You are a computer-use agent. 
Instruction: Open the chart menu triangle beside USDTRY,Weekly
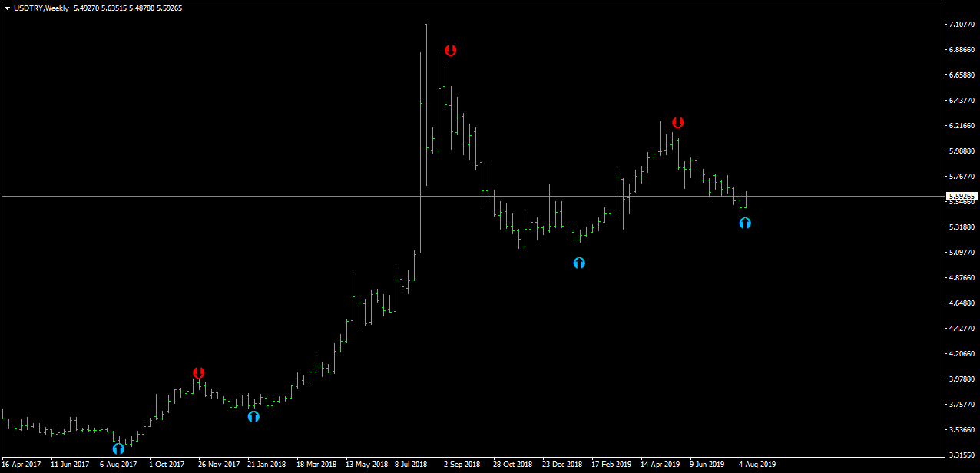point(7,8)
